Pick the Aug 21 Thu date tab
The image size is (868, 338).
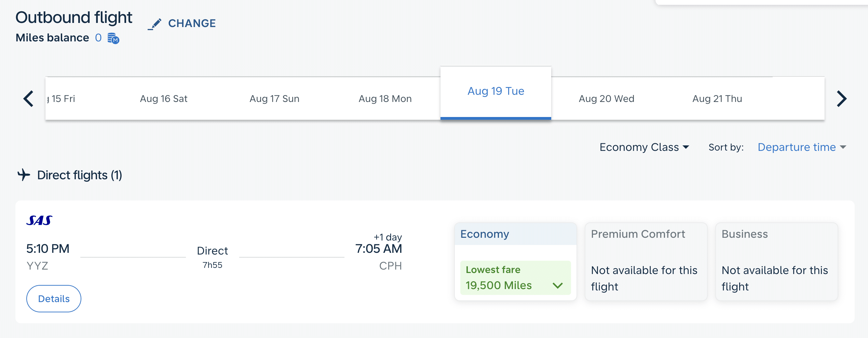717,99
